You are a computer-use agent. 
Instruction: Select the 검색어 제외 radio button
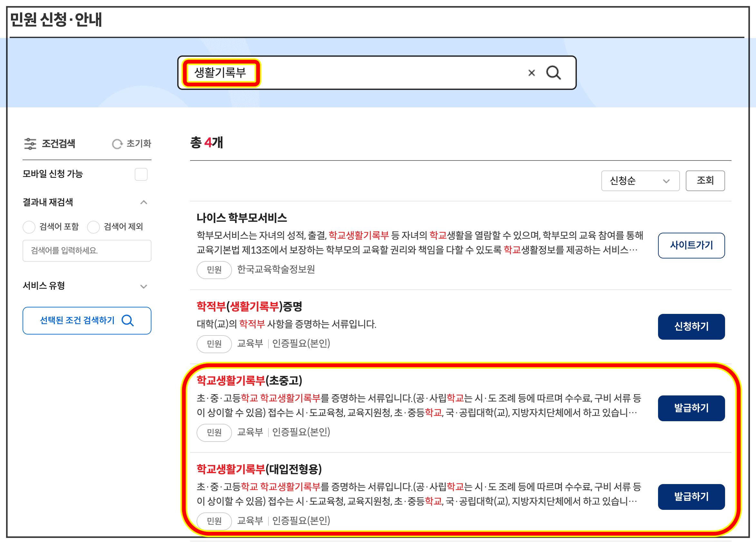(93, 227)
